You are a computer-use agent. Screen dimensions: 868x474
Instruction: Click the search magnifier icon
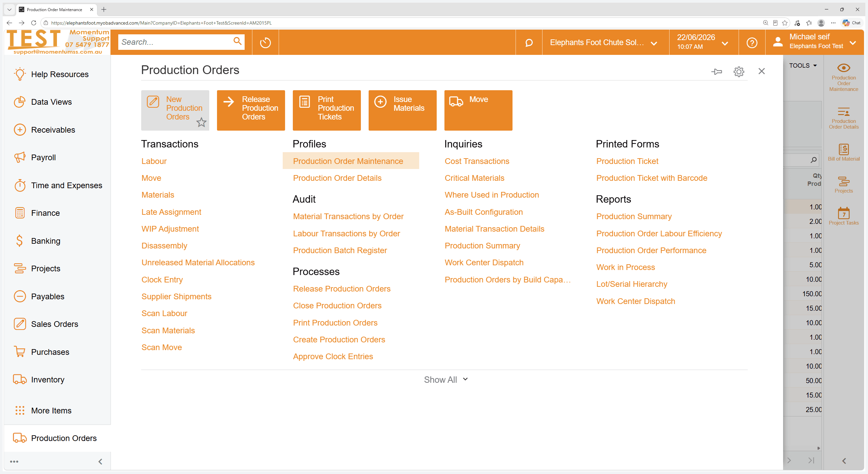(238, 41)
